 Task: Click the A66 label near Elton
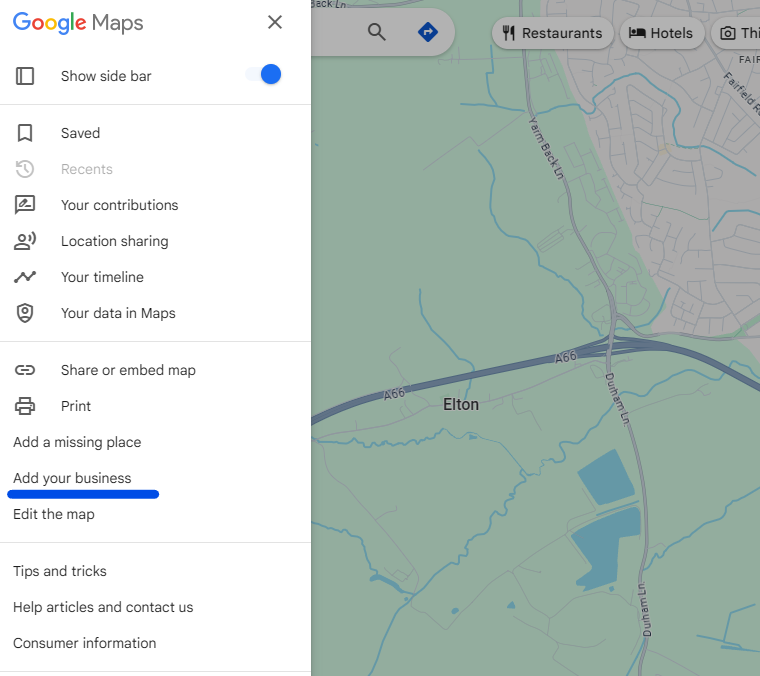pyautogui.click(x=394, y=394)
